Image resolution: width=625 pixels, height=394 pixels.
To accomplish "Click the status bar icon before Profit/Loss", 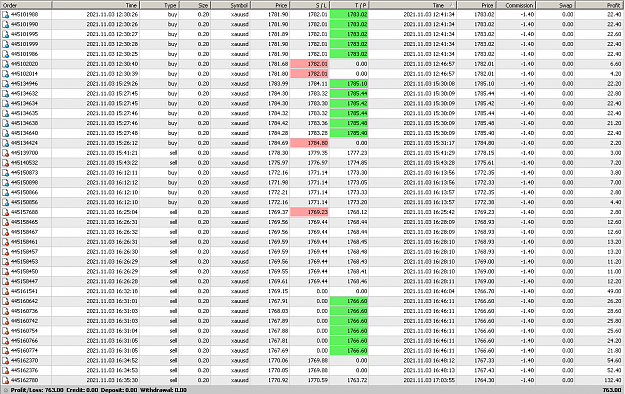I will point(5,390).
